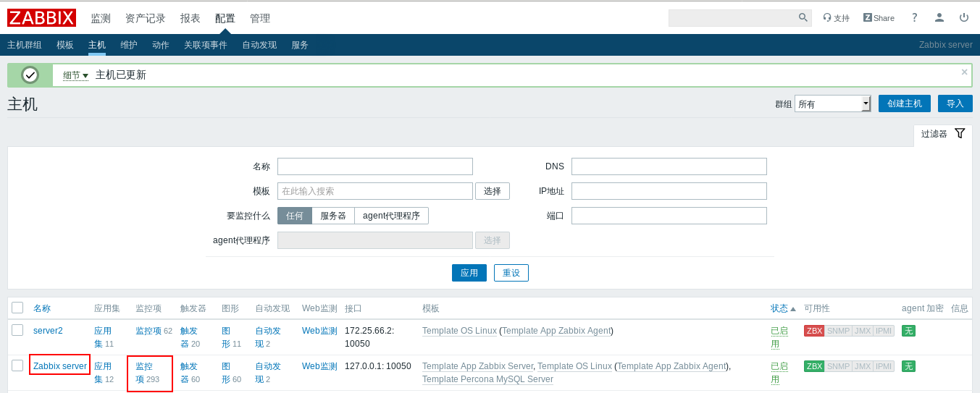Open the 配置 top menu

[x=225, y=18]
